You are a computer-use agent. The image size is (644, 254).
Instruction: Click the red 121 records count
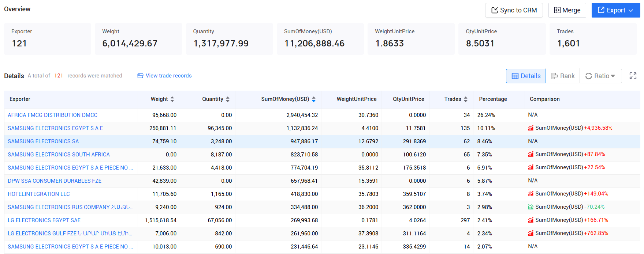[59, 76]
